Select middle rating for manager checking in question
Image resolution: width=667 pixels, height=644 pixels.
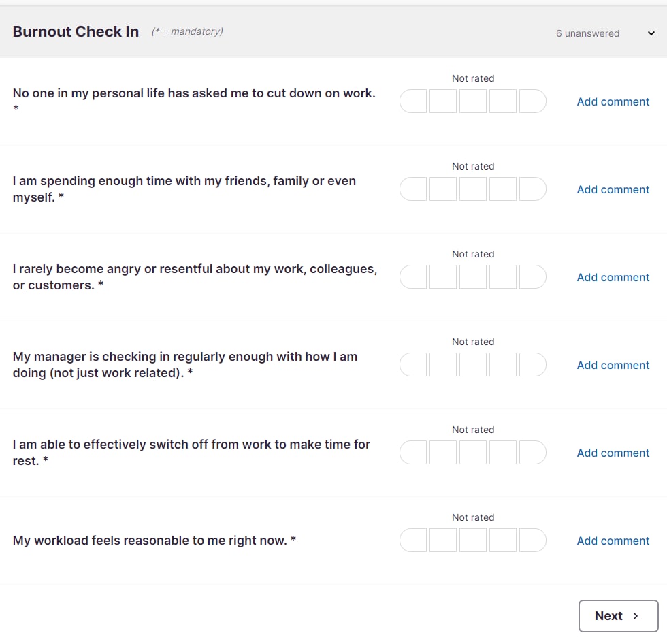pyautogui.click(x=473, y=364)
